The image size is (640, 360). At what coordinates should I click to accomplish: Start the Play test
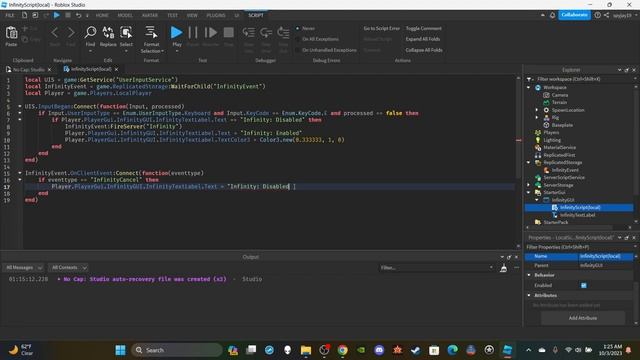(176, 32)
